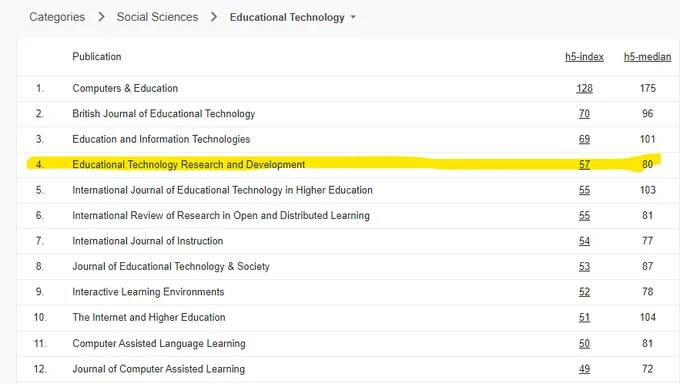Select h5-median value 87

[x=647, y=266]
